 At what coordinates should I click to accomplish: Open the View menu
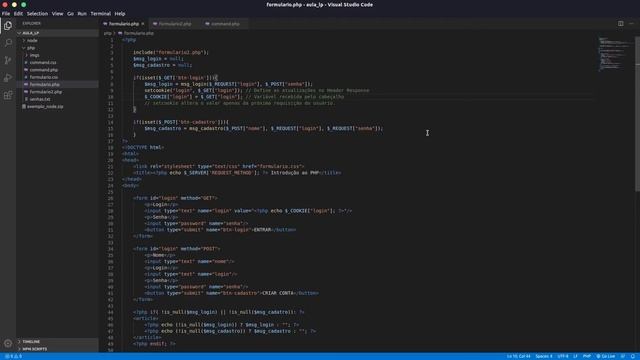pos(57,13)
